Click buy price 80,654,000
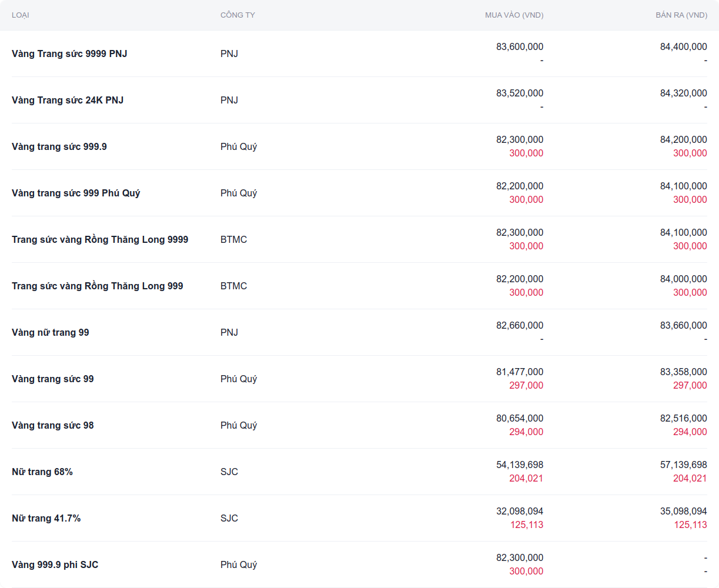This screenshot has width=719, height=588. (520, 418)
